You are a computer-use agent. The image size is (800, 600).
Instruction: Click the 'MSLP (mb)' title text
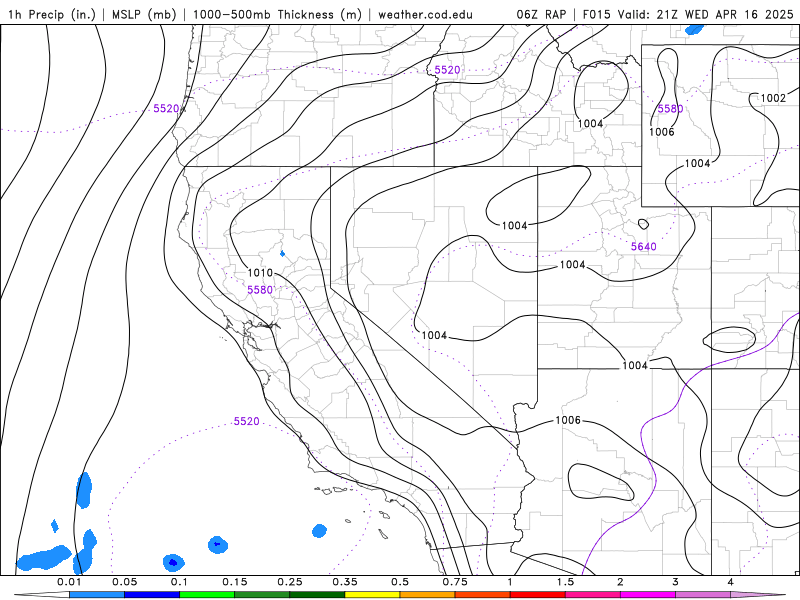pos(142,14)
